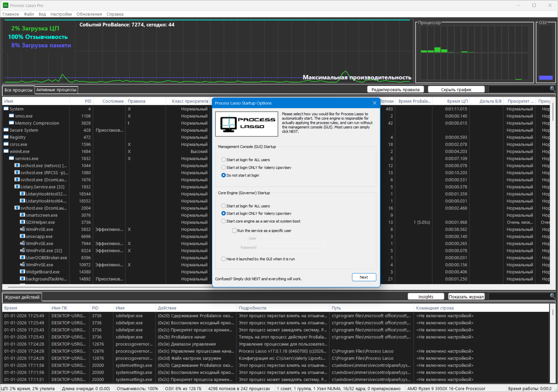Click the search magnifier icon in actions log
The width and height of the screenshot is (558, 392).
click(552, 296)
